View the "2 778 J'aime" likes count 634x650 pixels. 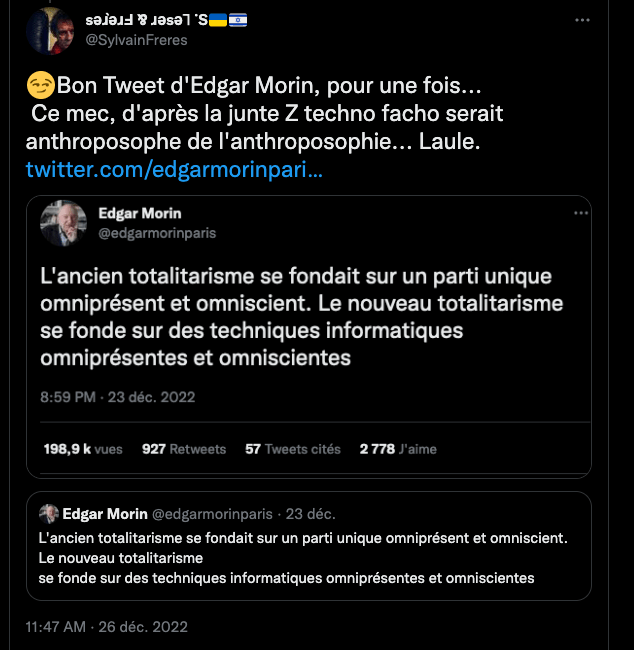click(x=398, y=449)
